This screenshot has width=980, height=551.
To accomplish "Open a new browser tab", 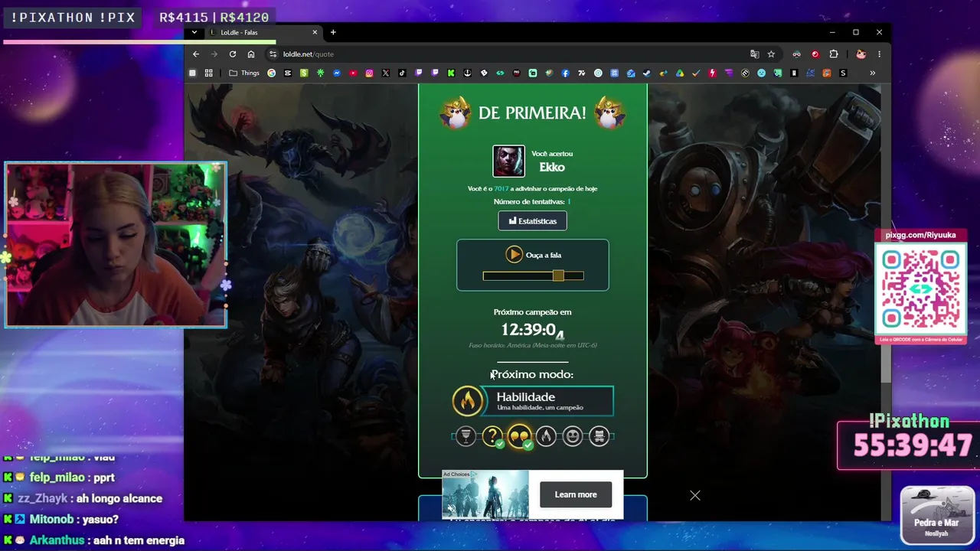I will [333, 32].
